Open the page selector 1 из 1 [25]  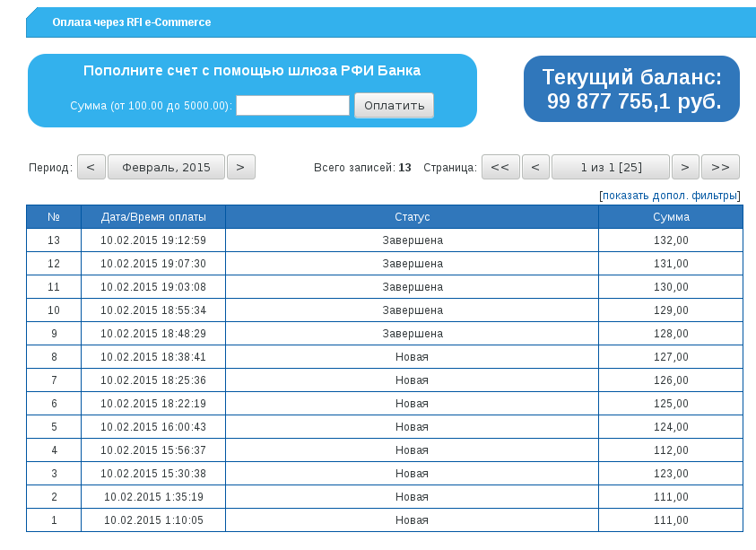[x=610, y=167]
